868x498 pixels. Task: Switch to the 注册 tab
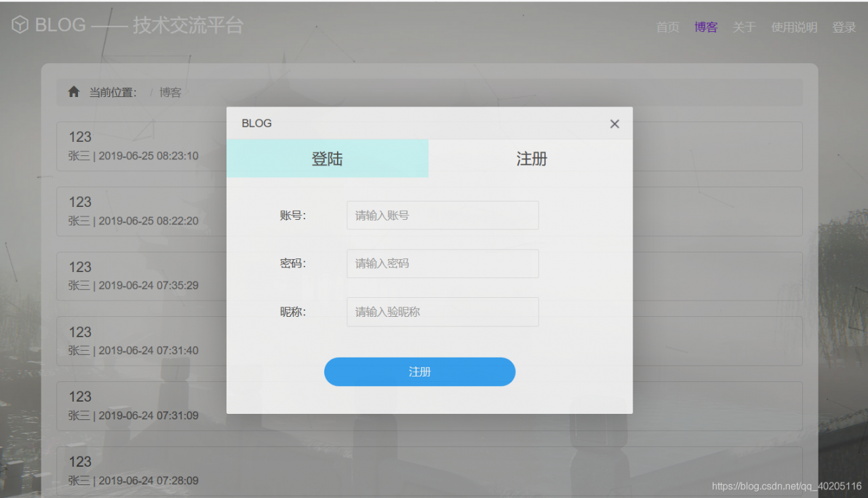(531, 159)
